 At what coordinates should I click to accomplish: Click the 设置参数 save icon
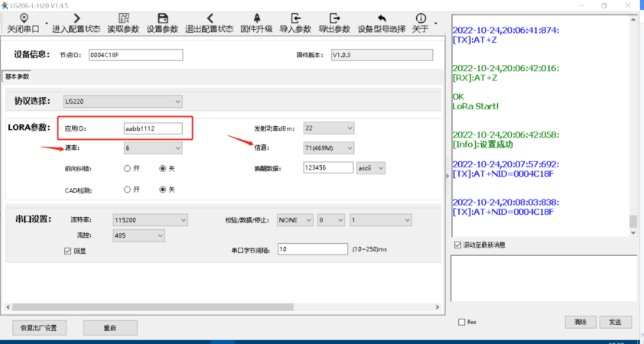(x=162, y=23)
